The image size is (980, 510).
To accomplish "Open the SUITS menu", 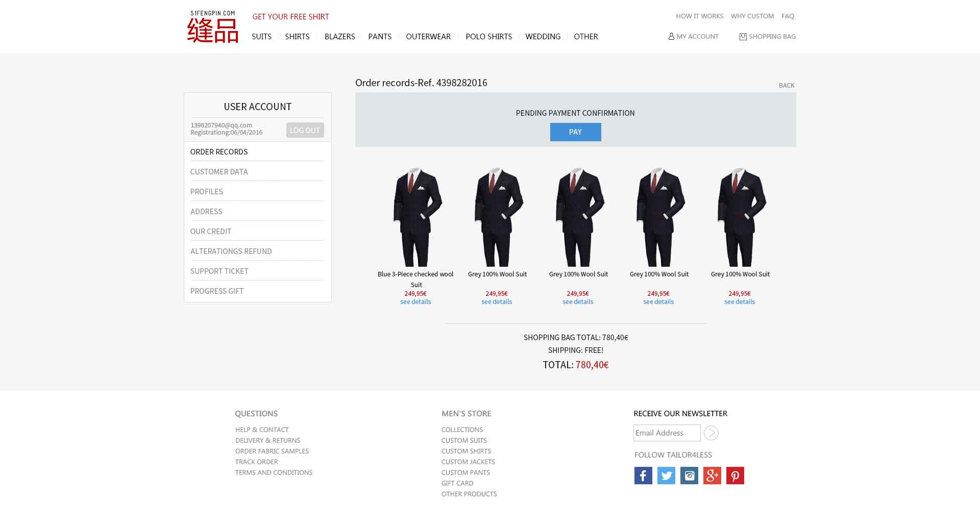I will coord(261,37).
